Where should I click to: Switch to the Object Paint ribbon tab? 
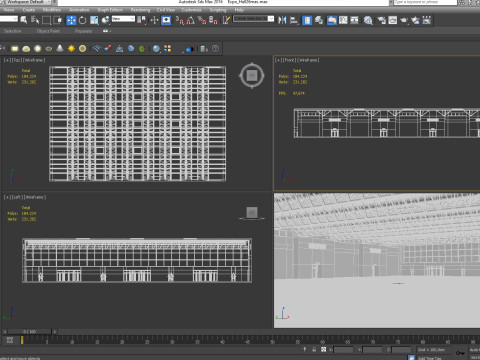[48, 31]
